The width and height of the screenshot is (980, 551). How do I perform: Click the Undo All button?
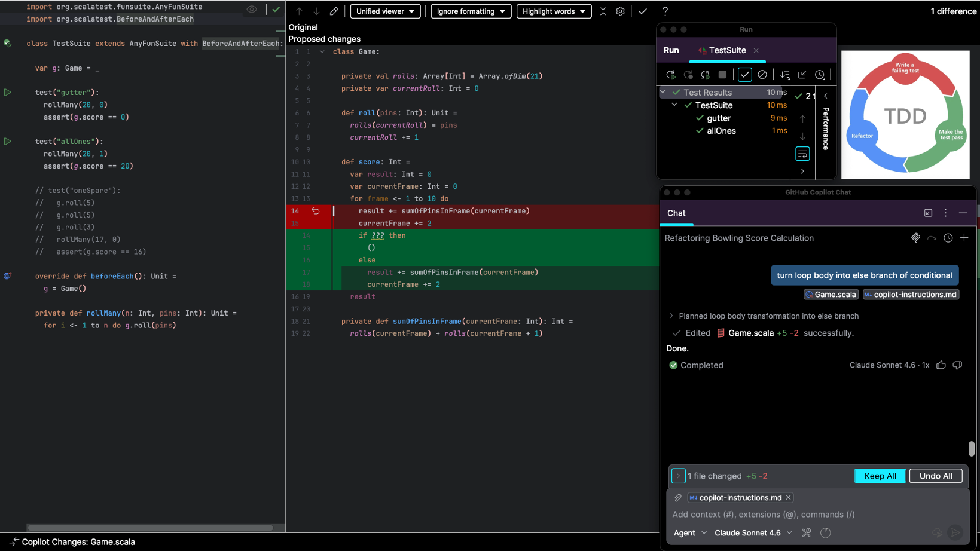pyautogui.click(x=935, y=476)
